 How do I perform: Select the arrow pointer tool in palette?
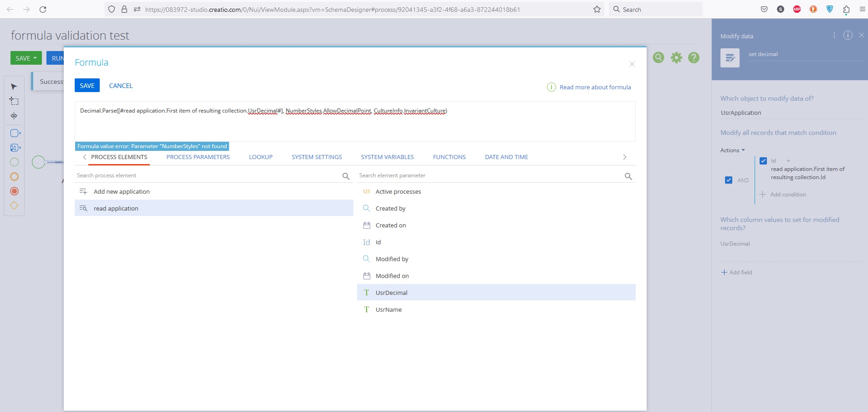coord(14,87)
